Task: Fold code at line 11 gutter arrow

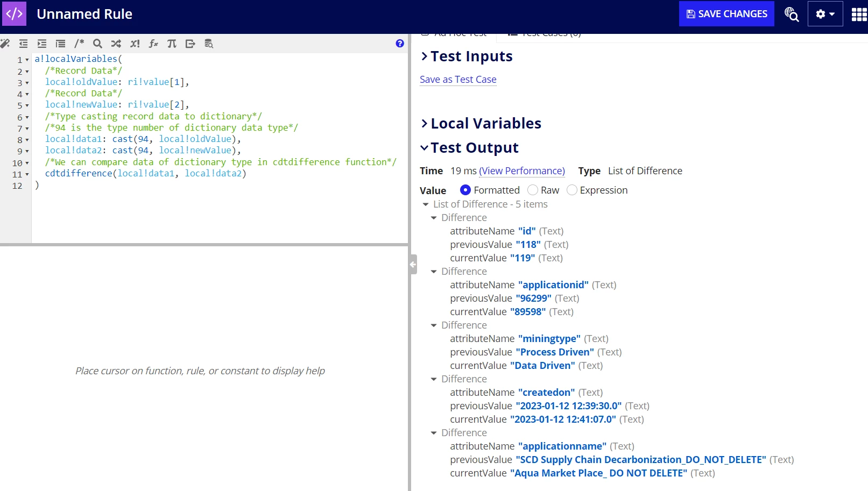Action: [27, 174]
